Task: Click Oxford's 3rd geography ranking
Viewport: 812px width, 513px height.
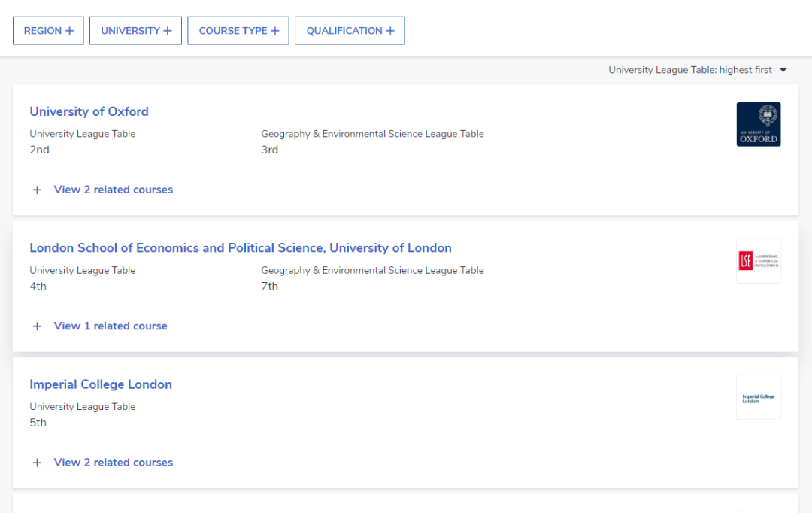Action: pos(269,150)
